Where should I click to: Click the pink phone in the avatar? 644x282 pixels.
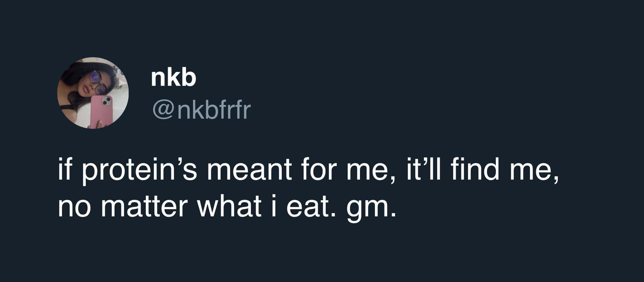point(101,111)
